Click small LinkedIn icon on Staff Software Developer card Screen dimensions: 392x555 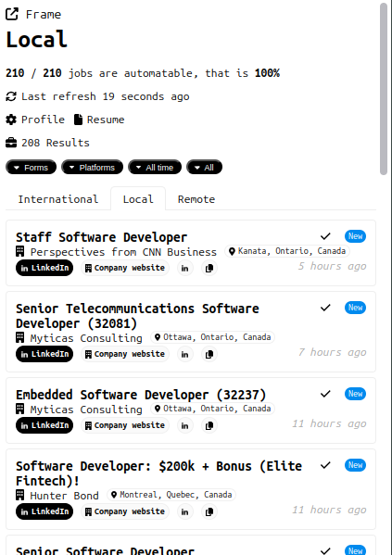184,269
